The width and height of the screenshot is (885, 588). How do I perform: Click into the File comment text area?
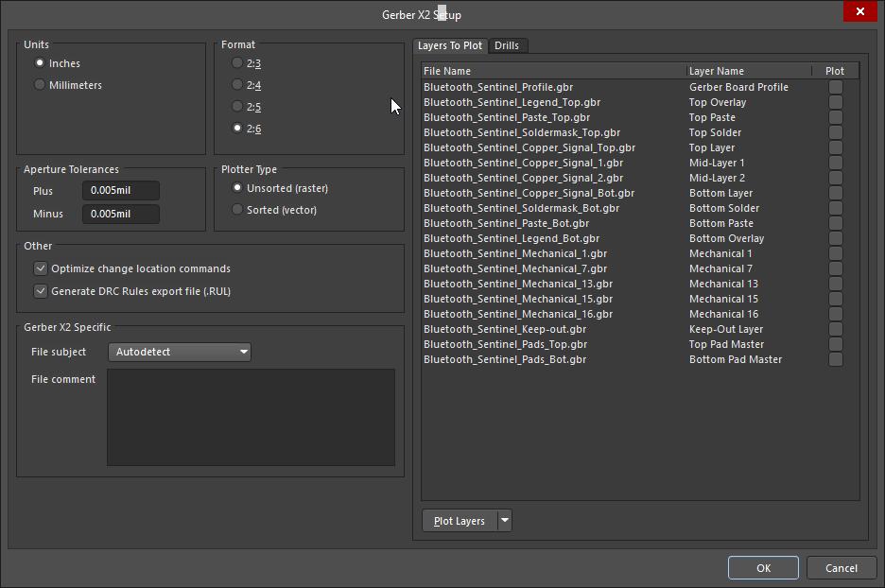tap(251, 417)
